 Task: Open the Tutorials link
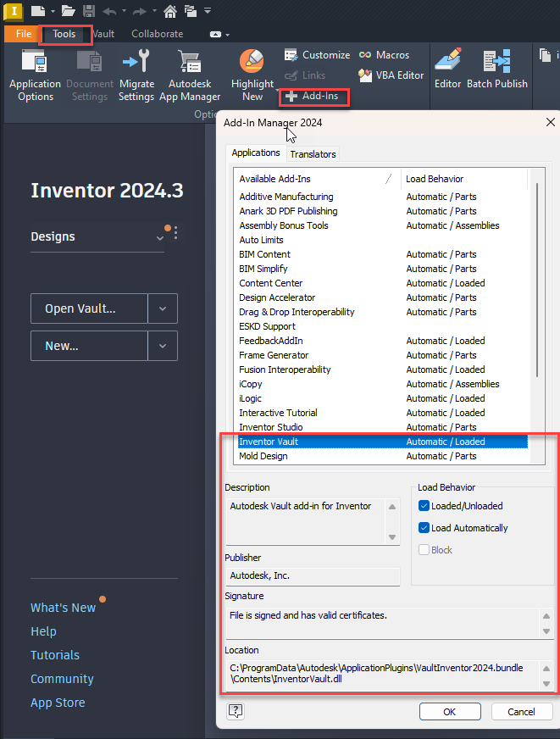(55, 655)
